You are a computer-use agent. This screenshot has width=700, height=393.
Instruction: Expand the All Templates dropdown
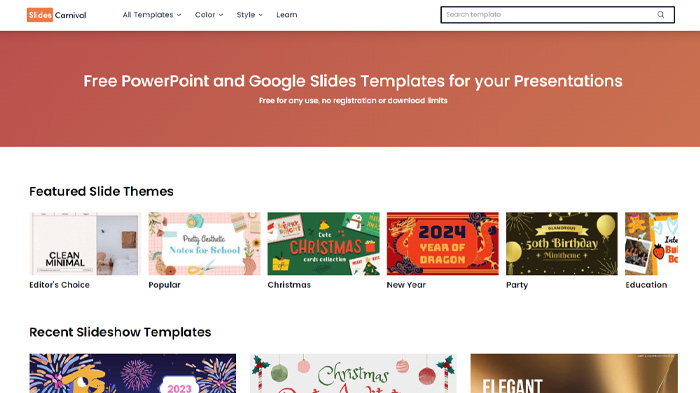(152, 15)
